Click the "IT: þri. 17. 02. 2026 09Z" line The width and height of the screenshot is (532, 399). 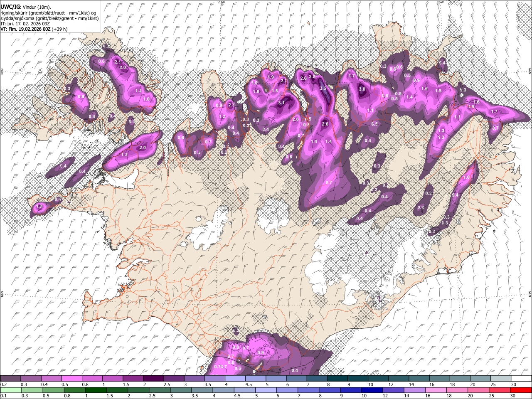pyautogui.click(x=25, y=24)
